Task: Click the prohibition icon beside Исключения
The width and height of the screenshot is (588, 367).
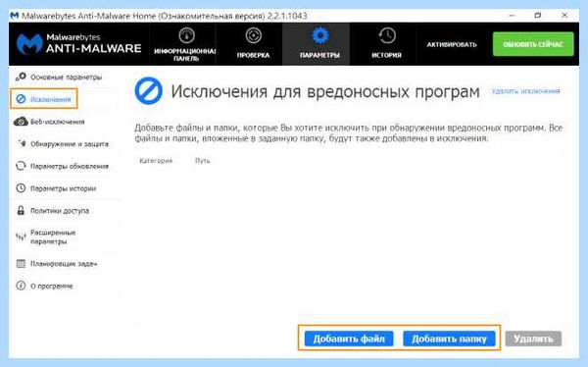Action: (21, 99)
